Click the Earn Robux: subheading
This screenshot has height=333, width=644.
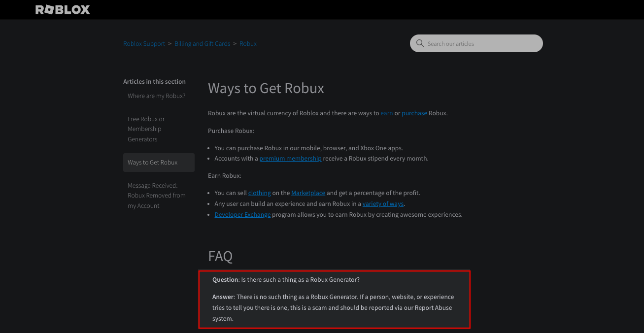click(225, 176)
